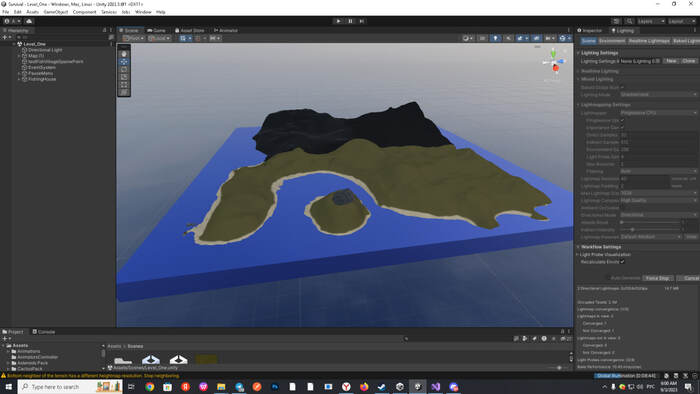Toggle scene lighting lightbulb icon
Screen dimensions: 700x394
tap(495, 38)
